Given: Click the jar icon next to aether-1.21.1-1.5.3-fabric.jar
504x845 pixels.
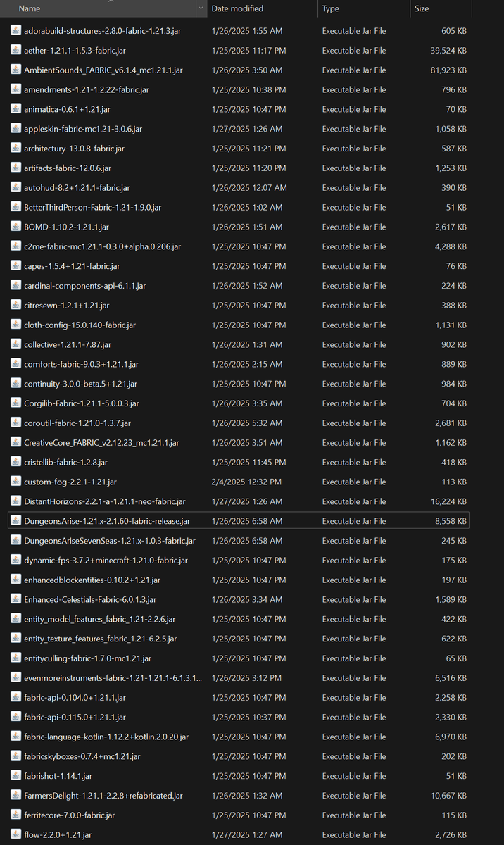Looking at the screenshot, I should (16, 51).
